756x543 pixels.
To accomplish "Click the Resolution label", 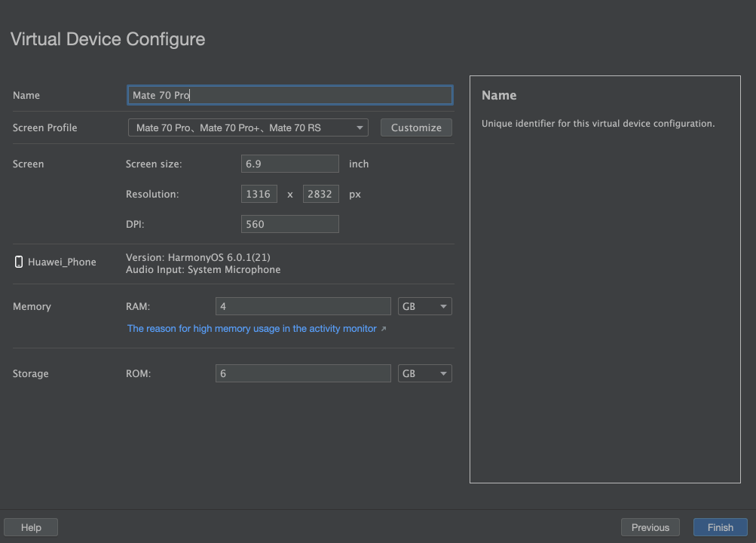I will 152,194.
